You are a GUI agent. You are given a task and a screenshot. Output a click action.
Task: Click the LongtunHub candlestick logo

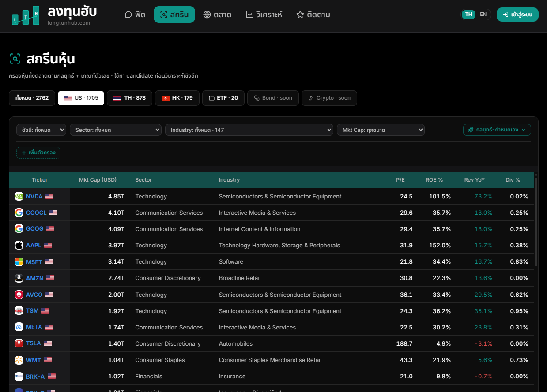pyautogui.click(x=26, y=15)
